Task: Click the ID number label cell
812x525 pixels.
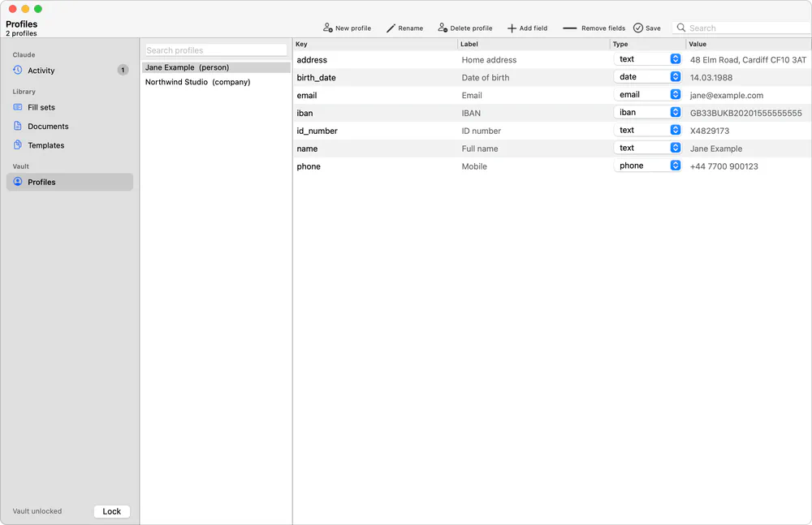Action: pyautogui.click(x=481, y=131)
